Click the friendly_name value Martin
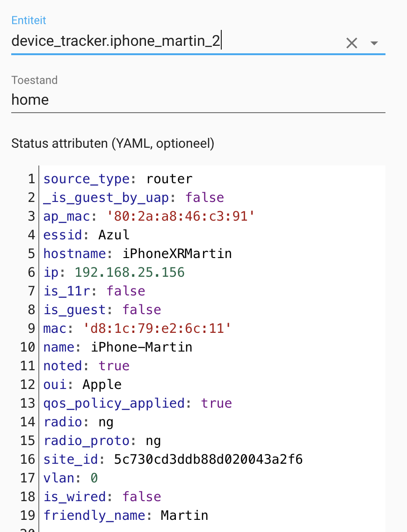Viewport: 407px width, 532px height. [x=184, y=515]
